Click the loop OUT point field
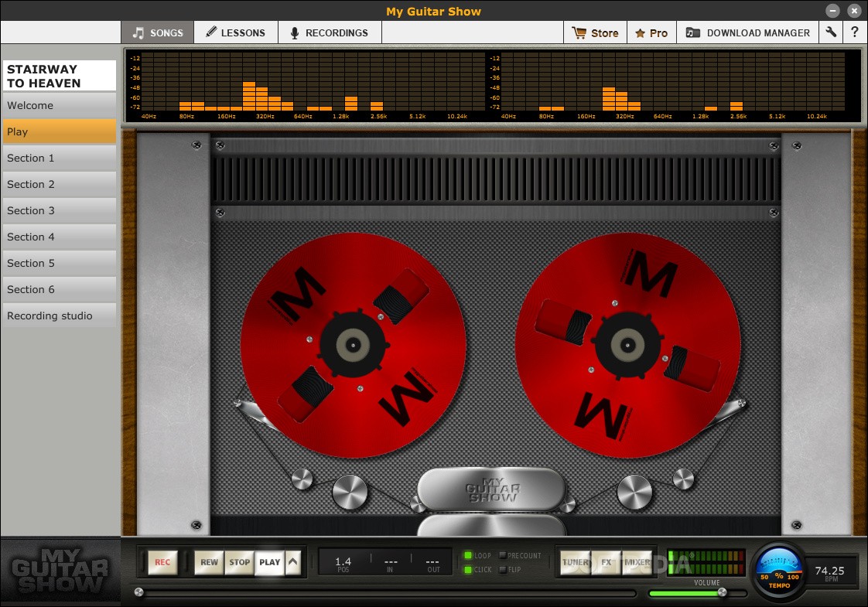868x607 pixels. (x=433, y=563)
